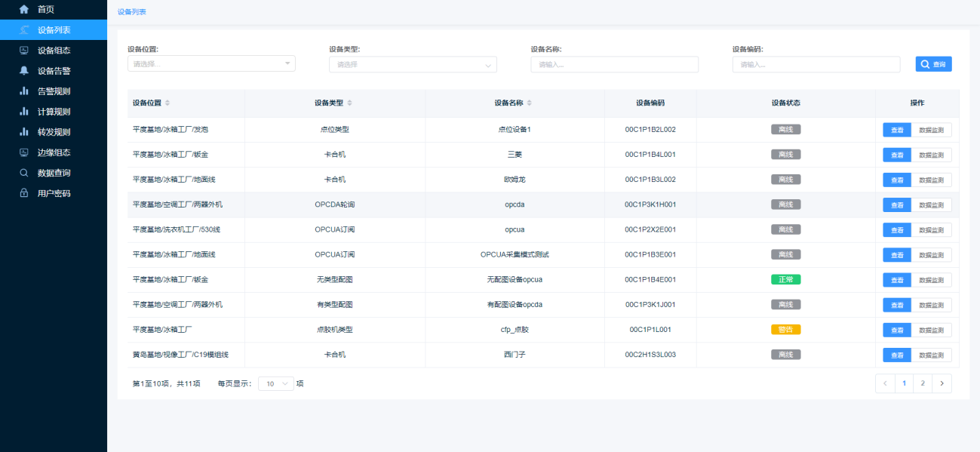
Task: Click the 数据查询 magnifier icon in sidebar
Action: pyautogui.click(x=24, y=173)
